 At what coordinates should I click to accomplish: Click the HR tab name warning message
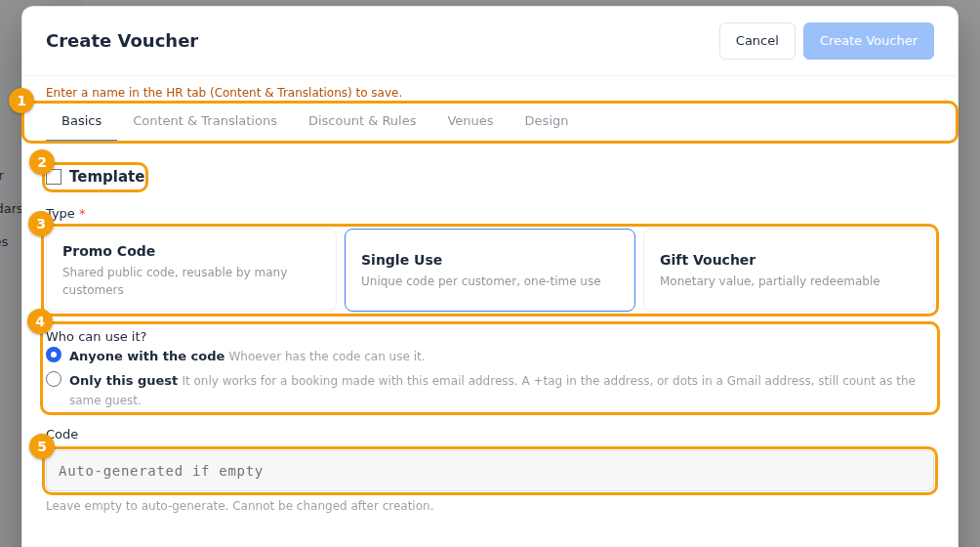coord(224,93)
